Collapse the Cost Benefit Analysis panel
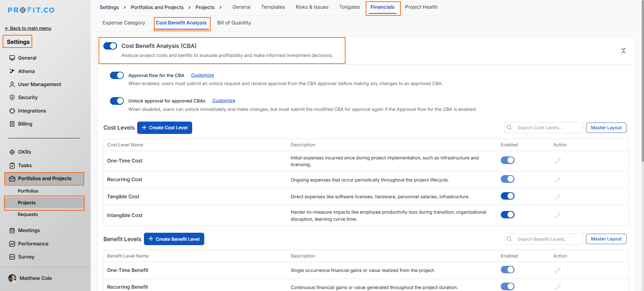 pos(623,51)
